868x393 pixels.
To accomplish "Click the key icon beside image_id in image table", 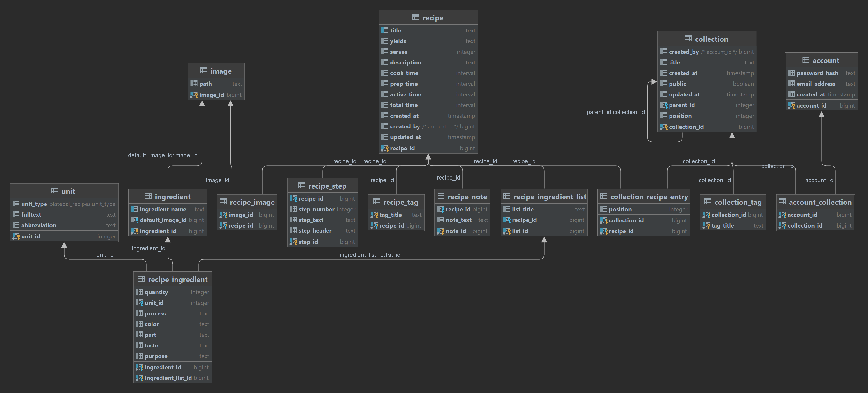I will click(194, 95).
